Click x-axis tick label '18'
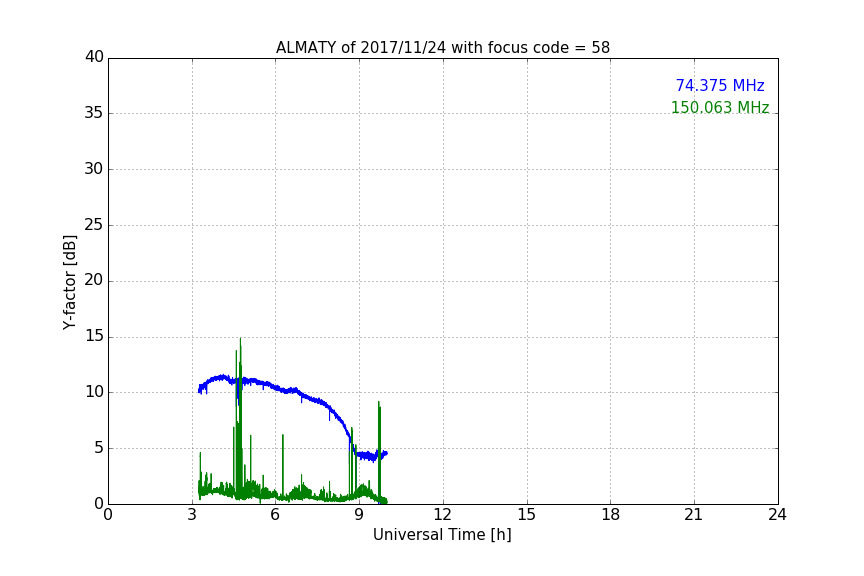 pos(611,515)
